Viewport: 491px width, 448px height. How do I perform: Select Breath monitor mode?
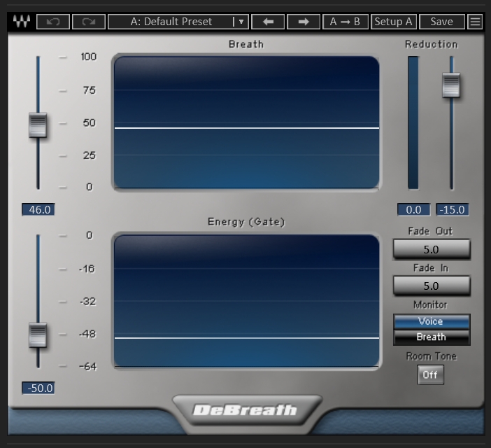[x=432, y=337]
